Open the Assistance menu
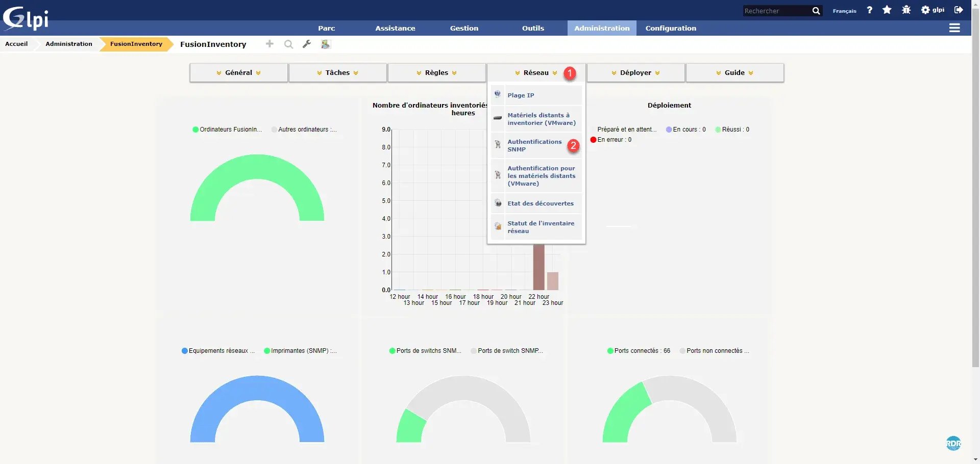 [x=395, y=28]
